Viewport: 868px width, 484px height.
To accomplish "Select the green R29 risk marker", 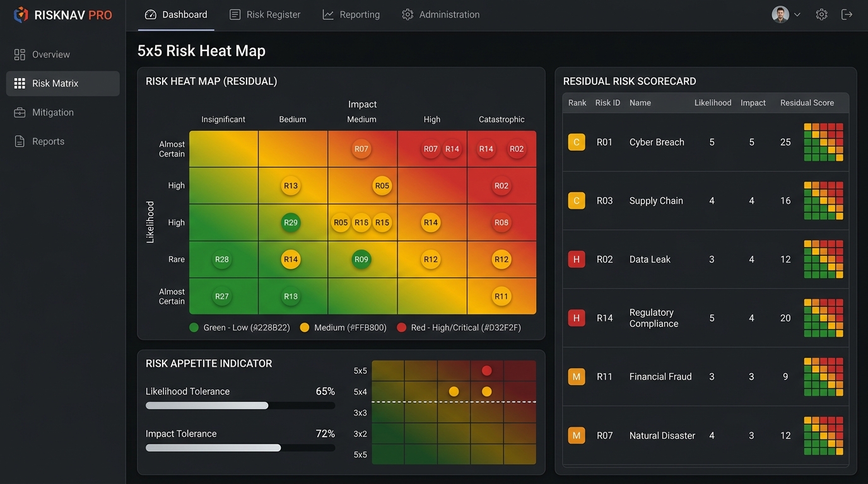I will coord(291,222).
